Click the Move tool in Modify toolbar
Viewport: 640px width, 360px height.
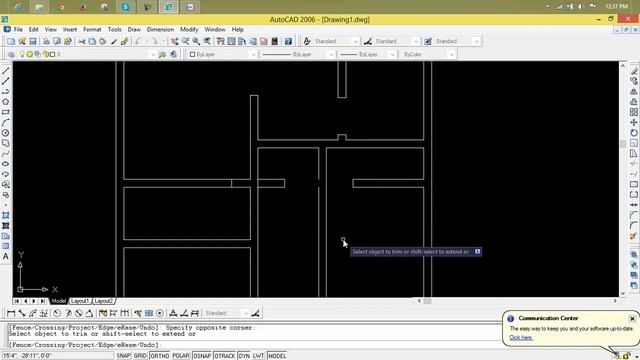tap(633, 122)
